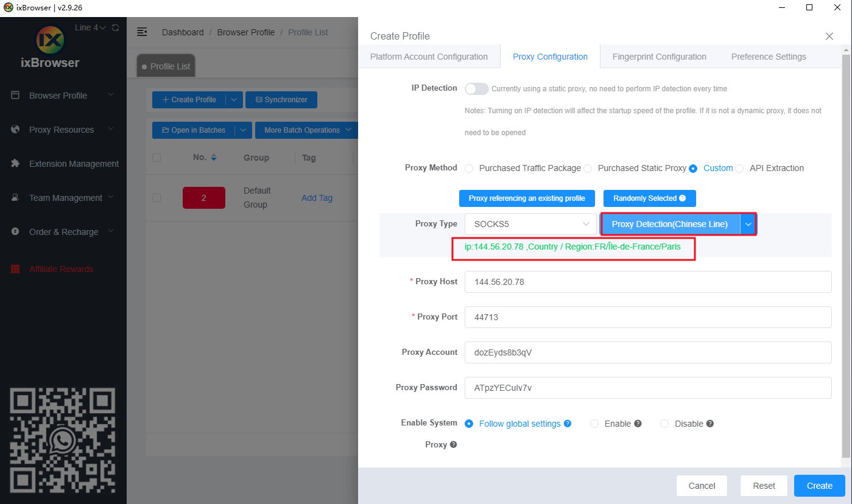Screen dimensions: 852x504
Task: Click the Add Tag link
Action: (x=317, y=198)
